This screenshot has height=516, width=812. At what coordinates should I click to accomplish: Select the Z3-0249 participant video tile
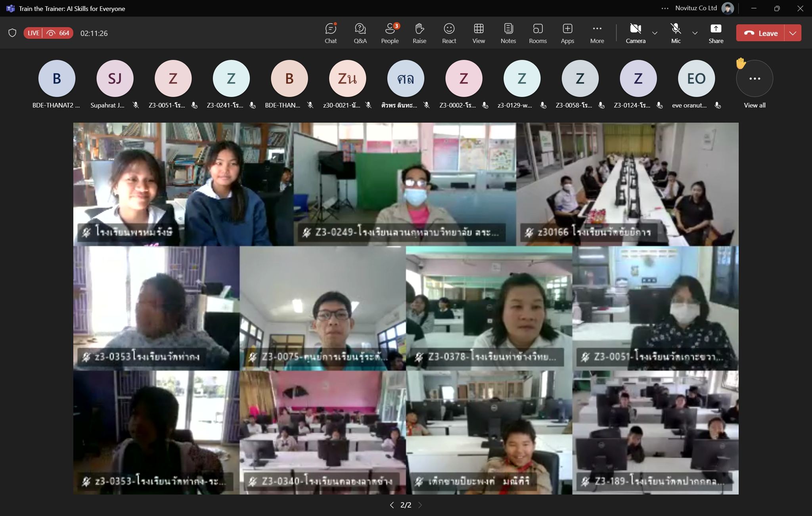click(x=404, y=184)
